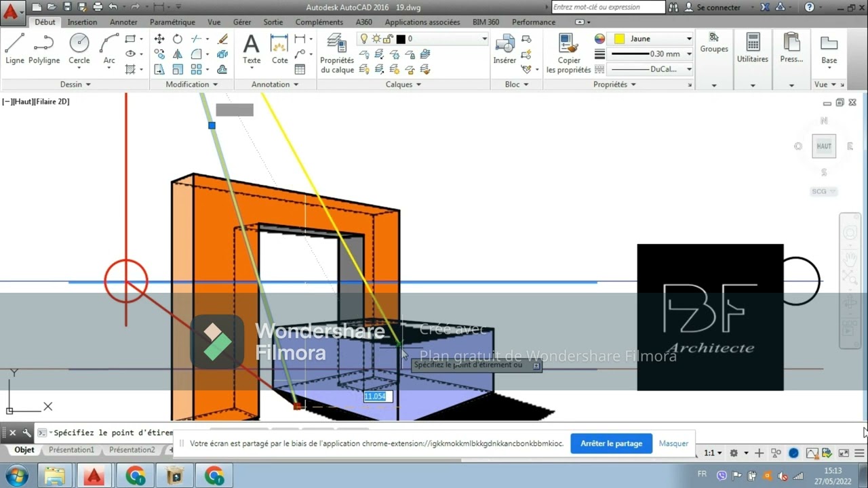This screenshot has height=488, width=868.
Task: Toggle layer lock padlock icon
Action: click(389, 39)
